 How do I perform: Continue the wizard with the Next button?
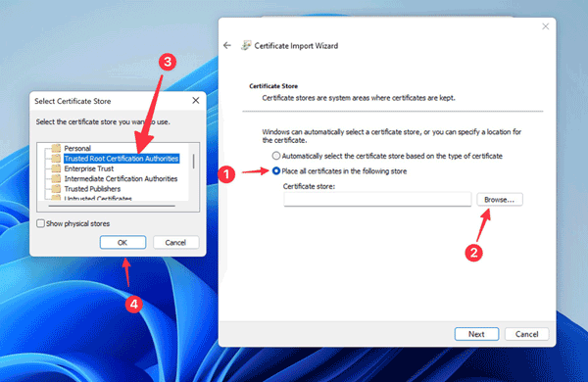476,334
